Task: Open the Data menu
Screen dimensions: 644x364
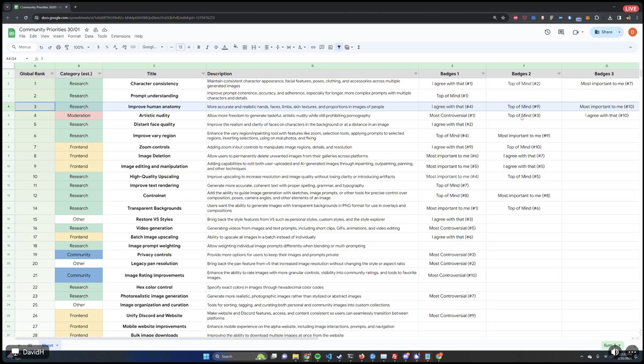Action: click(88, 36)
